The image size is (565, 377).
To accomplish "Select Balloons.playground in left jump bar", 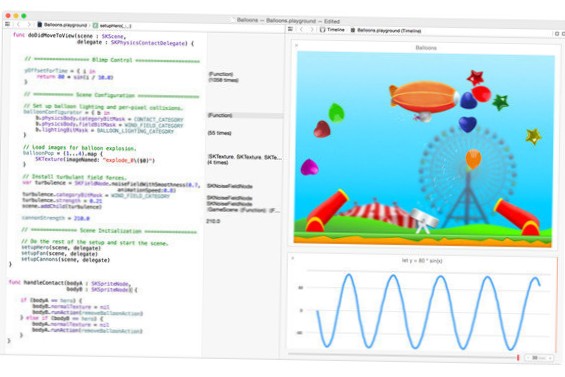I will tap(65, 25).
